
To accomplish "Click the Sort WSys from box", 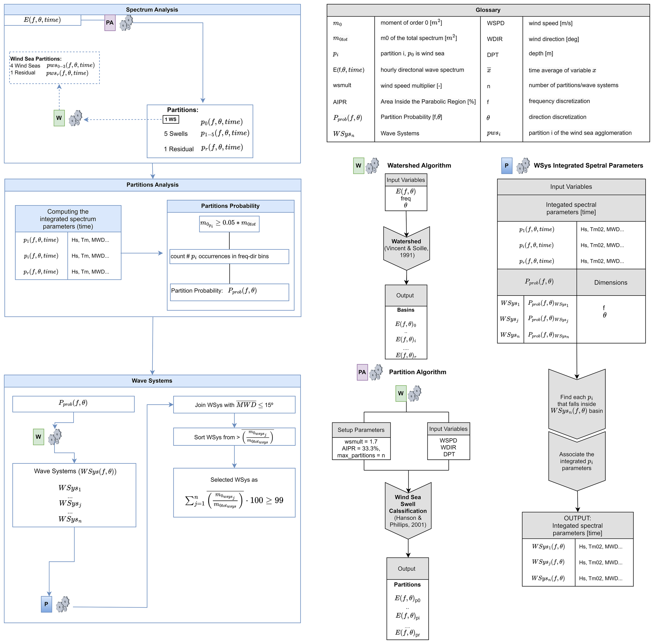I will 234,437.
